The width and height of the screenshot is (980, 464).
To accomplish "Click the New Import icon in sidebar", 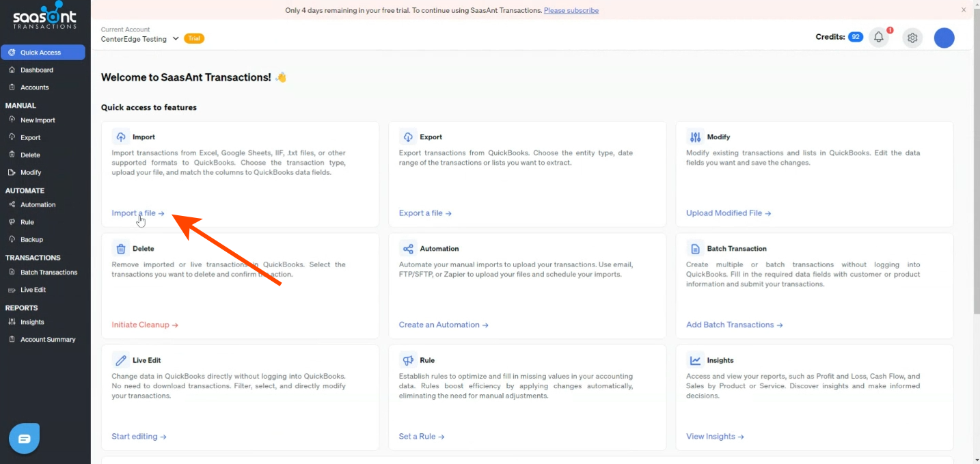I will pyautogui.click(x=12, y=120).
